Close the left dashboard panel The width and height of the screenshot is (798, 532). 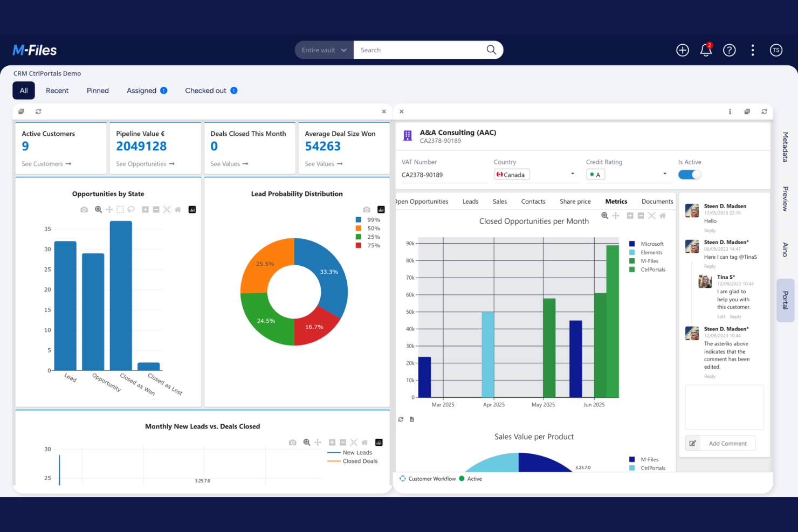tap(384, 112)
